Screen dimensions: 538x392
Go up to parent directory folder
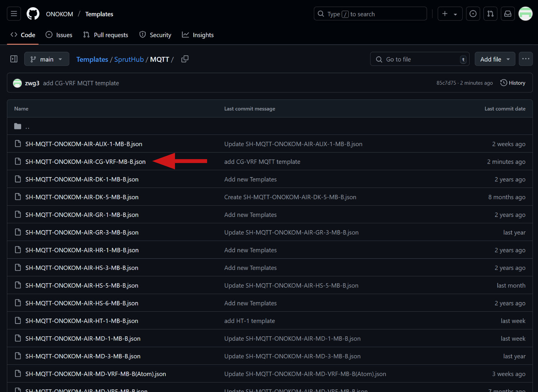(27, 126)
